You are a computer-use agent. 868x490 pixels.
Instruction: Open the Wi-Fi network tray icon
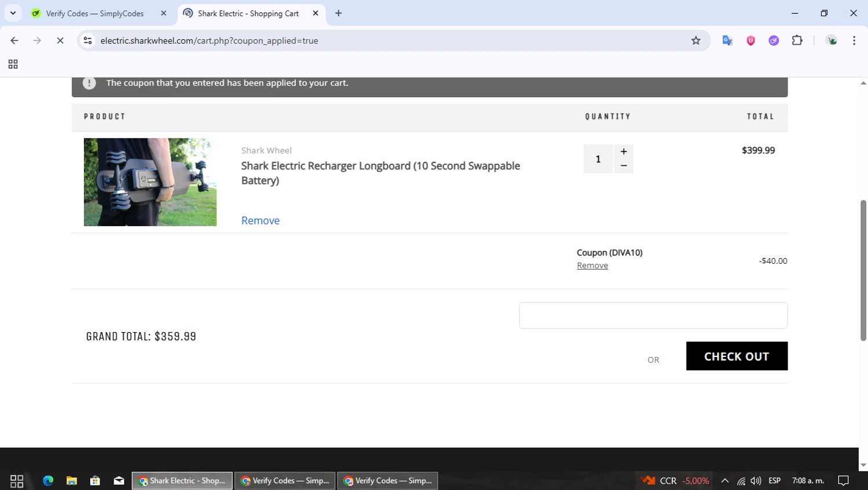(741, 481)
